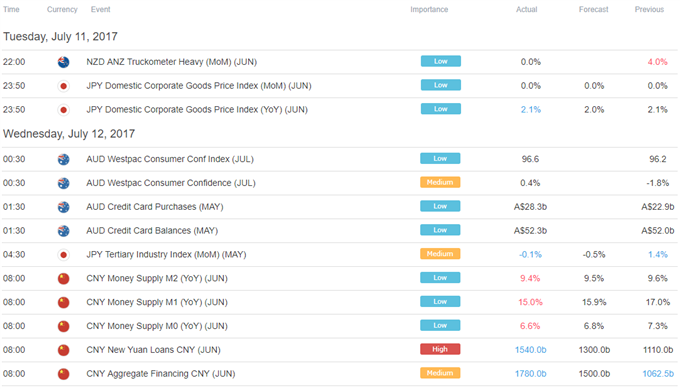The width and height of the screenshot is (680, 389).
Task: Open CNY Money Supply M1 (YoY) event
Action: coord(157,302)
